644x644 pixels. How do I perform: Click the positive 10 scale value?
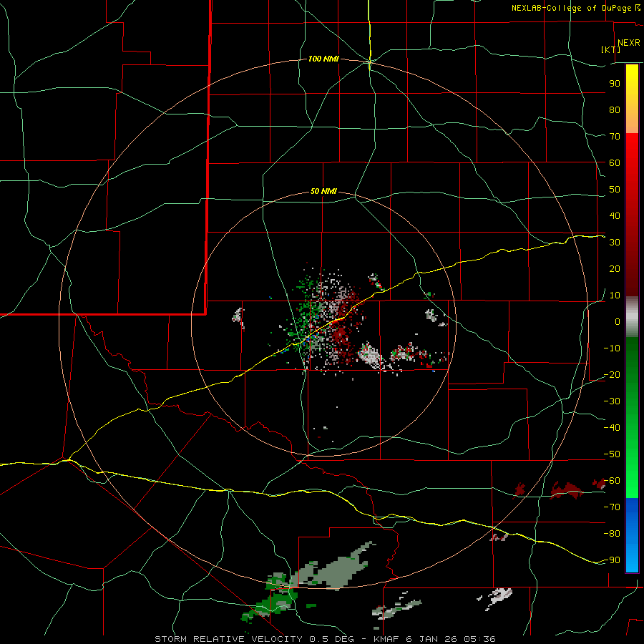point(615,296)
